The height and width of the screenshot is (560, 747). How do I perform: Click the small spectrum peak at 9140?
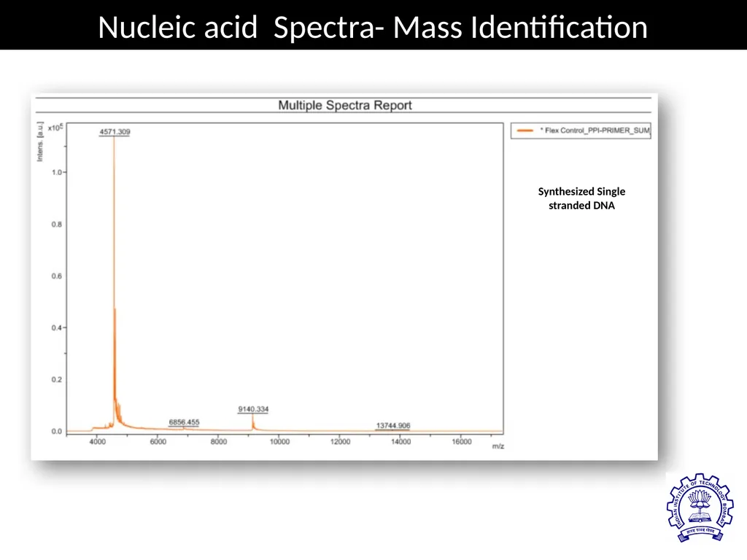point(253,422)
